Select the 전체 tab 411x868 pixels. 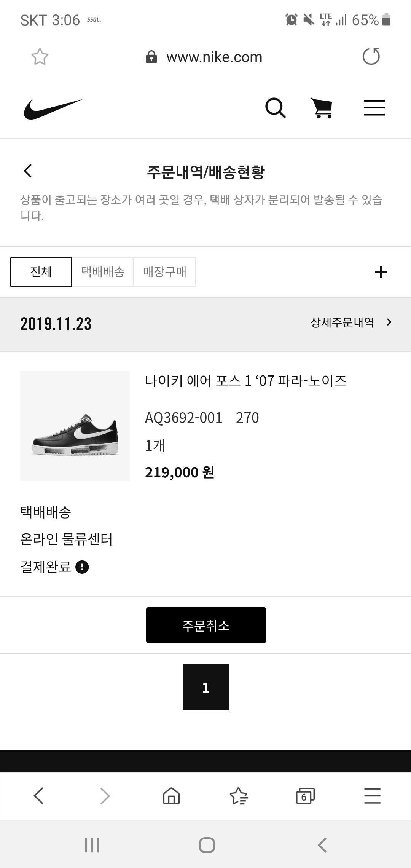[41, 272]
